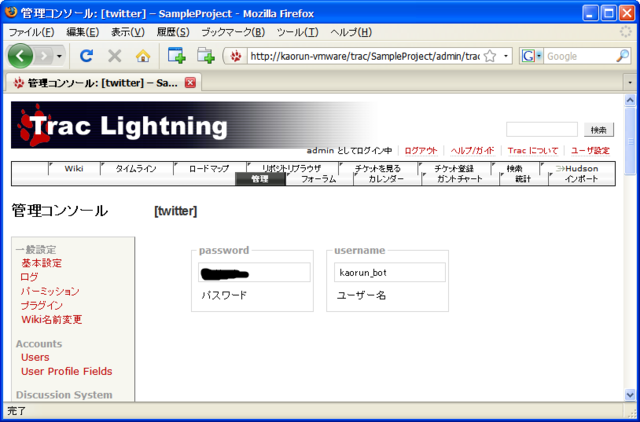The height and width of the screenshot is (422, 640).
Task: Go to the インポート navigation tab
Action: click(582, 179)
